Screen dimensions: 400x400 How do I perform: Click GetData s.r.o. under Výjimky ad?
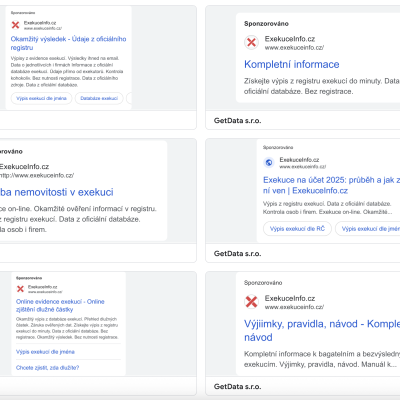pos(237,387)
